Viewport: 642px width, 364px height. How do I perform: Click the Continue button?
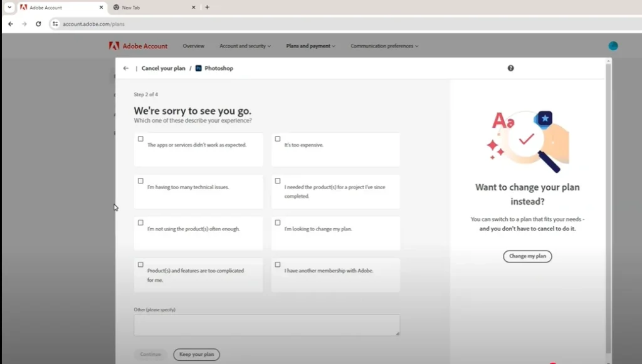coord(150,354)
